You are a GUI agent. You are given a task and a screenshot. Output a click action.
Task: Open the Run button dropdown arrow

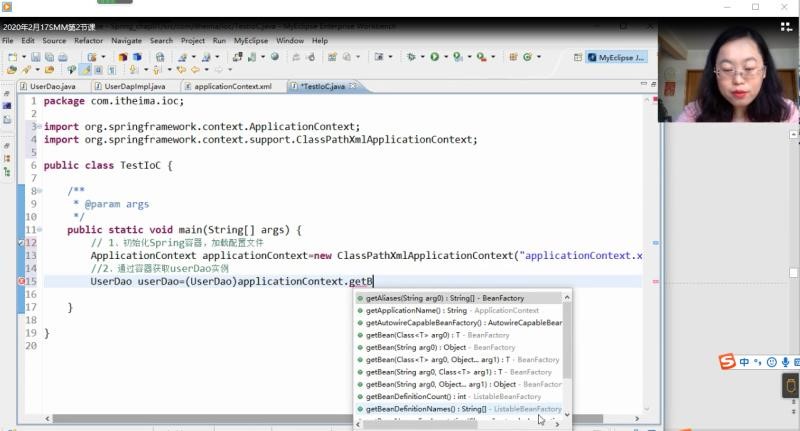(446, 57)
